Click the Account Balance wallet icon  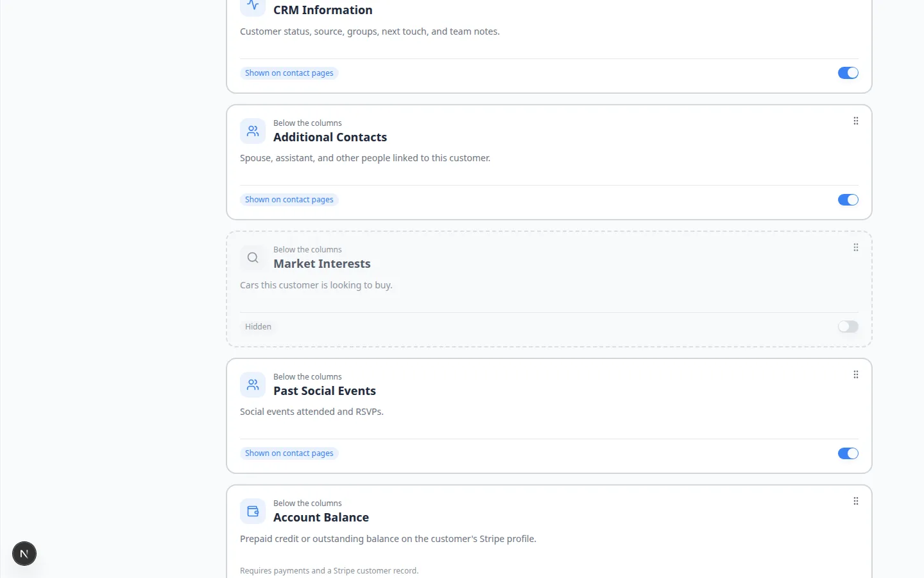(253, 511)
